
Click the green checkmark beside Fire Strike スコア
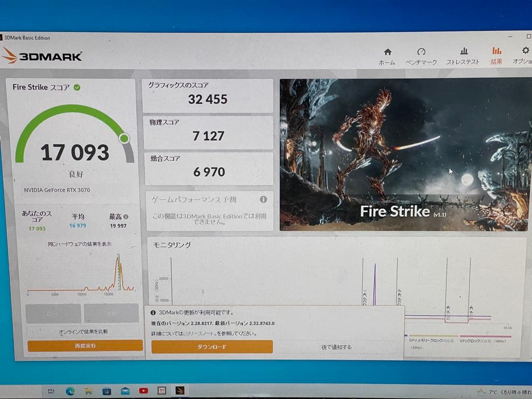coord(76,87)
